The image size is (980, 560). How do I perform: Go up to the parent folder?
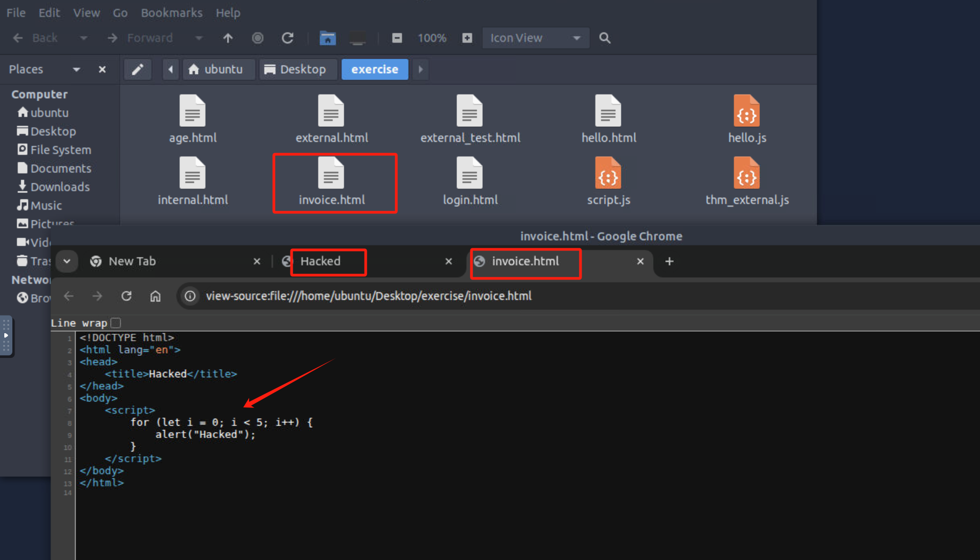[228, 38]
